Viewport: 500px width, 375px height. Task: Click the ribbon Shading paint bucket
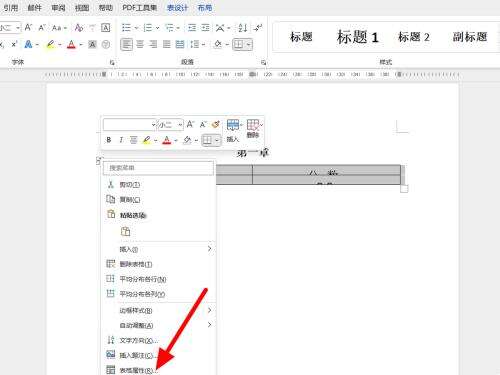point(218,44)
